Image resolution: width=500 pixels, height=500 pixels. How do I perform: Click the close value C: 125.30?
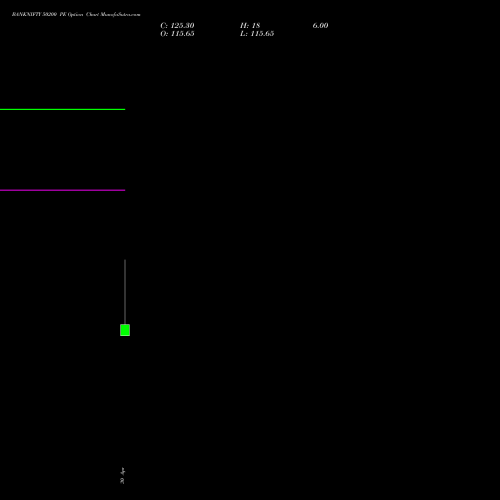coord(177,26)
